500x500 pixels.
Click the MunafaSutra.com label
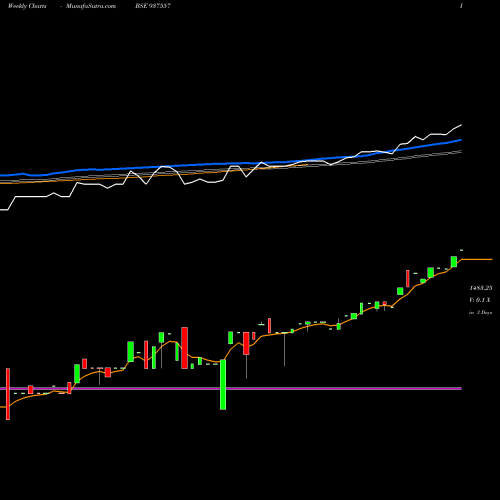coord(91,6)
